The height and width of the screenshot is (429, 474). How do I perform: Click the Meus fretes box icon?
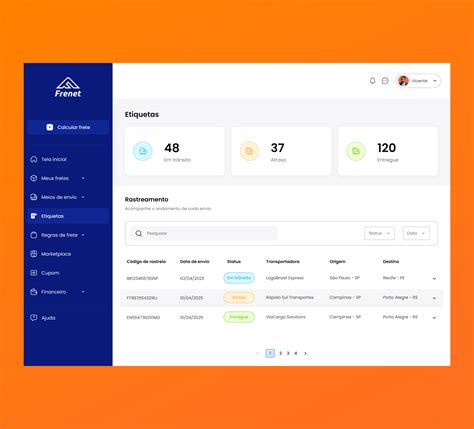pos(34,178)
